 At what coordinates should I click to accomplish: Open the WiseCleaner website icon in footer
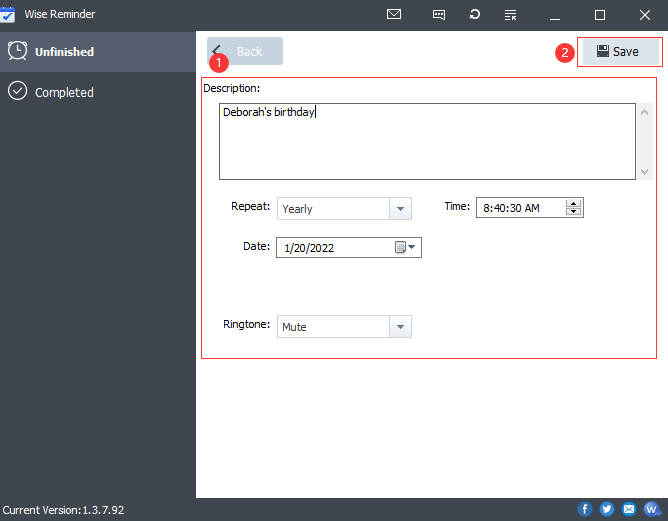point(652,509)
